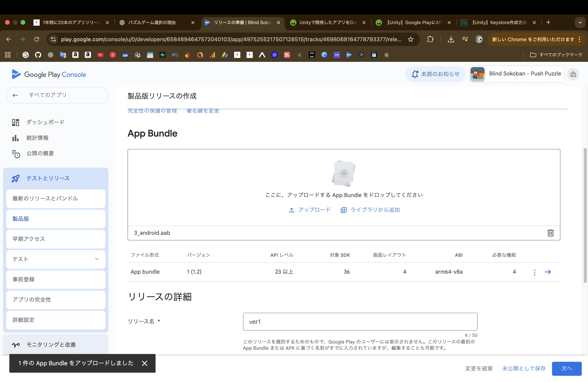Screen dimensions: 588x382
Task: Open 公開の概要 from the sidebar
Action: coord(40,153)
